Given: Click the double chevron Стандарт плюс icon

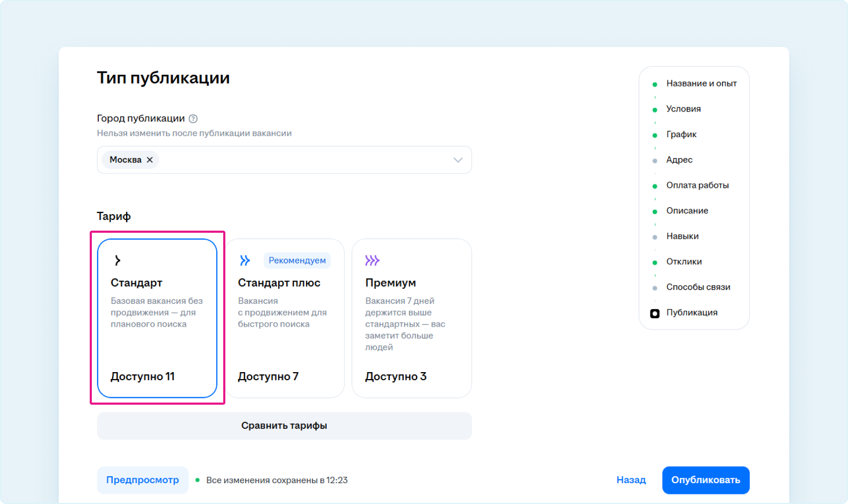Looking at the screenshot, I should 245,260.
